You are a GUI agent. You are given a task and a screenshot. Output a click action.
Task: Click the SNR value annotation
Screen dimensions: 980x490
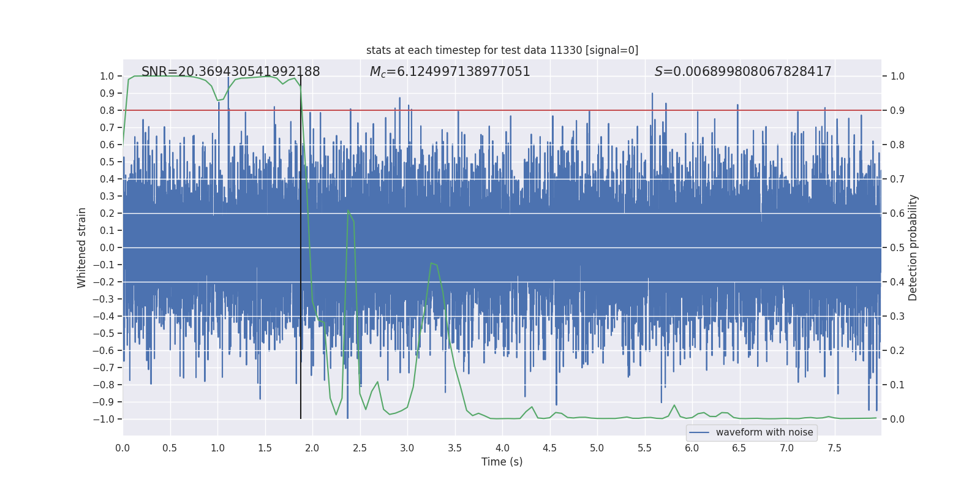(x=231, y=72)
